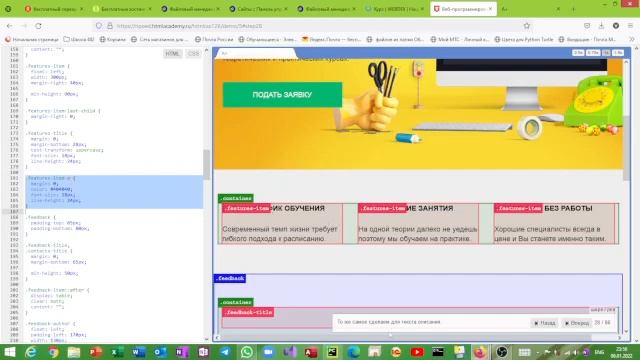Set preview zoom to 1x
The image size is (640, 360).
pyautogui.click(x=606, y=53)
